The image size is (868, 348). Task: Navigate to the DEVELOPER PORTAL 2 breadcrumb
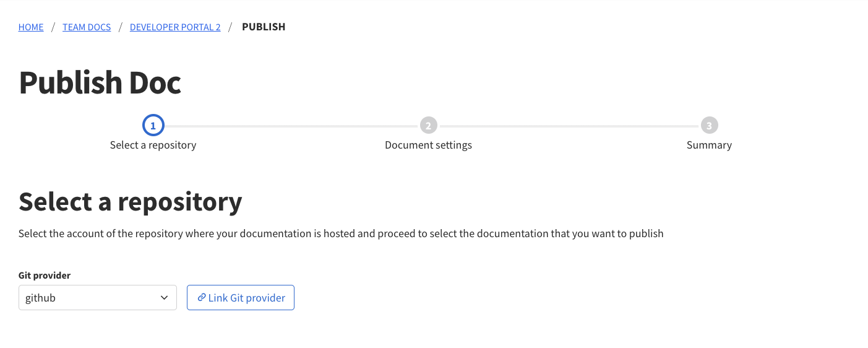(175, 27)
